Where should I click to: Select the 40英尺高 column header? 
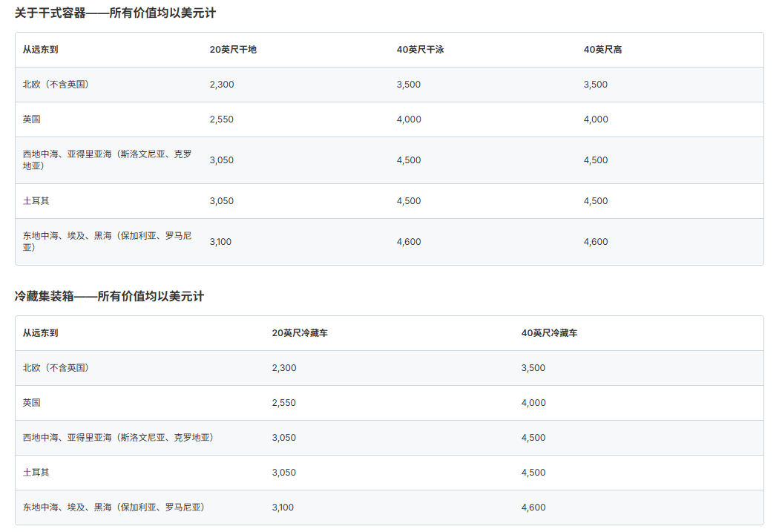pos(602,50)
